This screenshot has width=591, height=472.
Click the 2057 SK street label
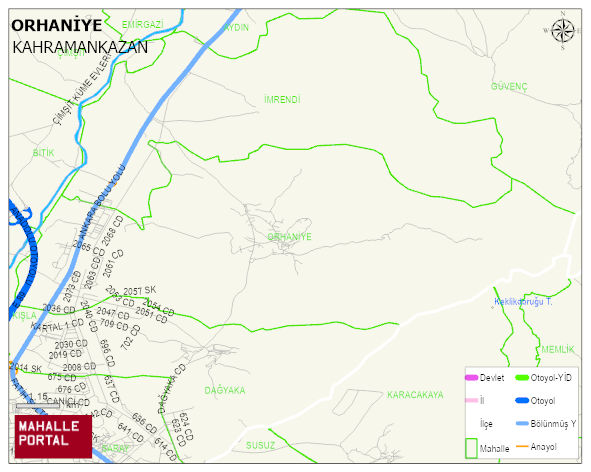(140, 291)
